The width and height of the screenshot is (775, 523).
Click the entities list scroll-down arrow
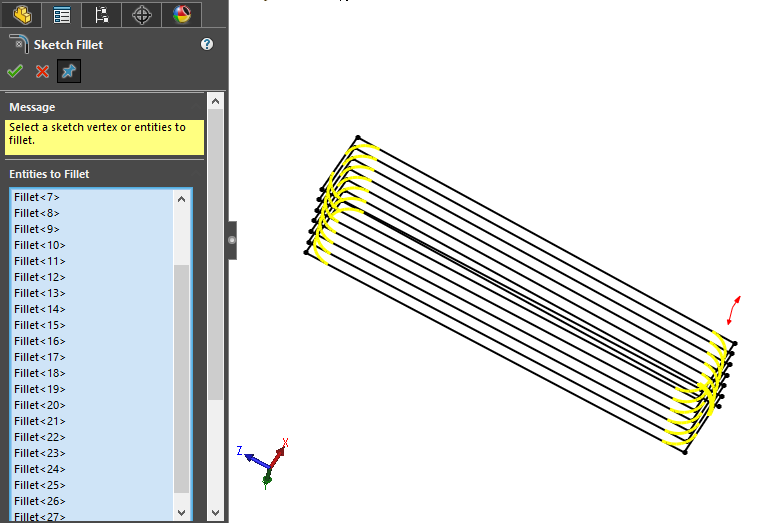click(181, 513)
